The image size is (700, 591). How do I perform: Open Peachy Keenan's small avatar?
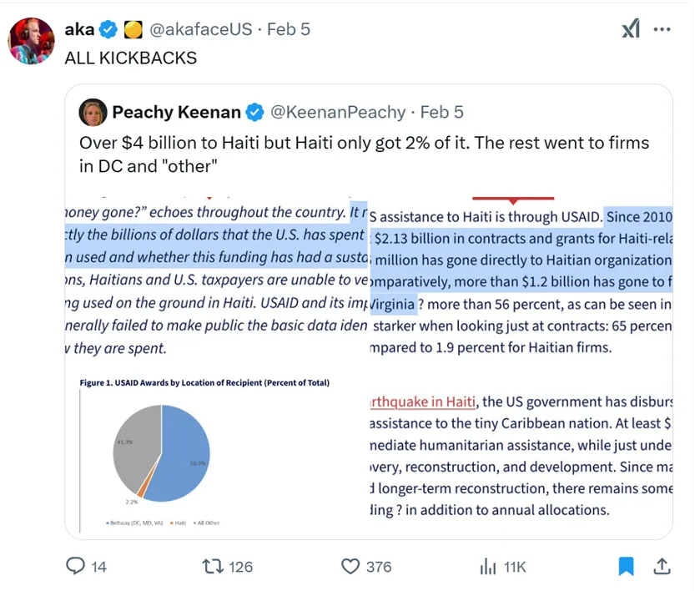[93, 113]
